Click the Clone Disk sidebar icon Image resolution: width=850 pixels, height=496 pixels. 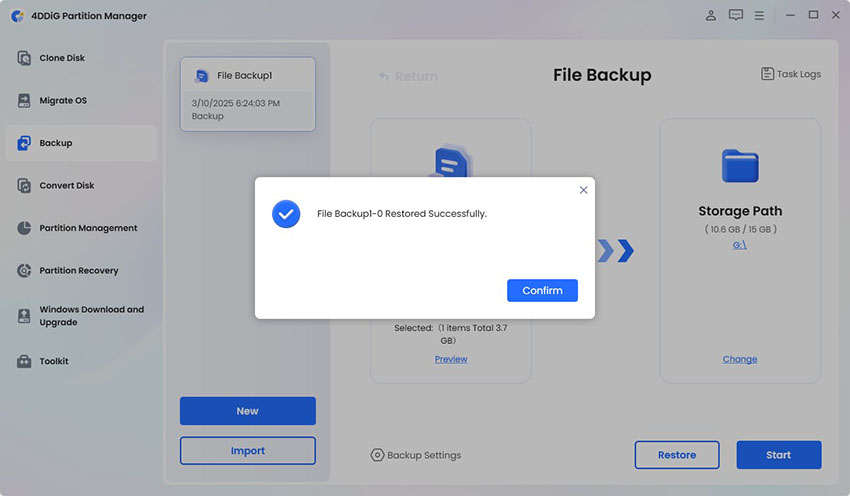coord(24,58)
